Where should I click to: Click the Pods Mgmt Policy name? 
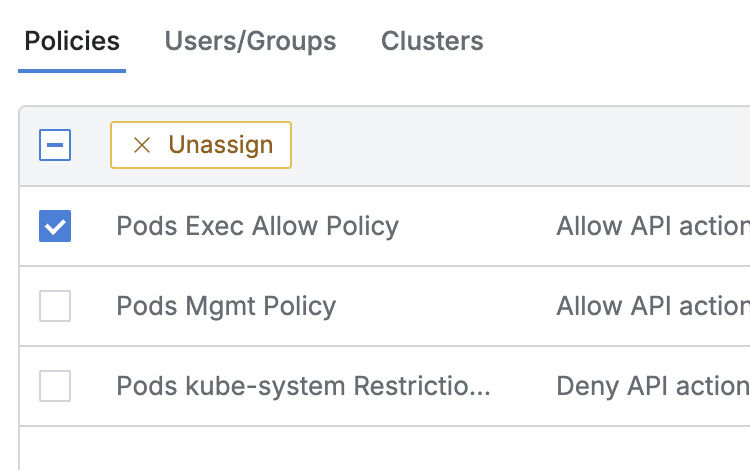pos(226,306)
